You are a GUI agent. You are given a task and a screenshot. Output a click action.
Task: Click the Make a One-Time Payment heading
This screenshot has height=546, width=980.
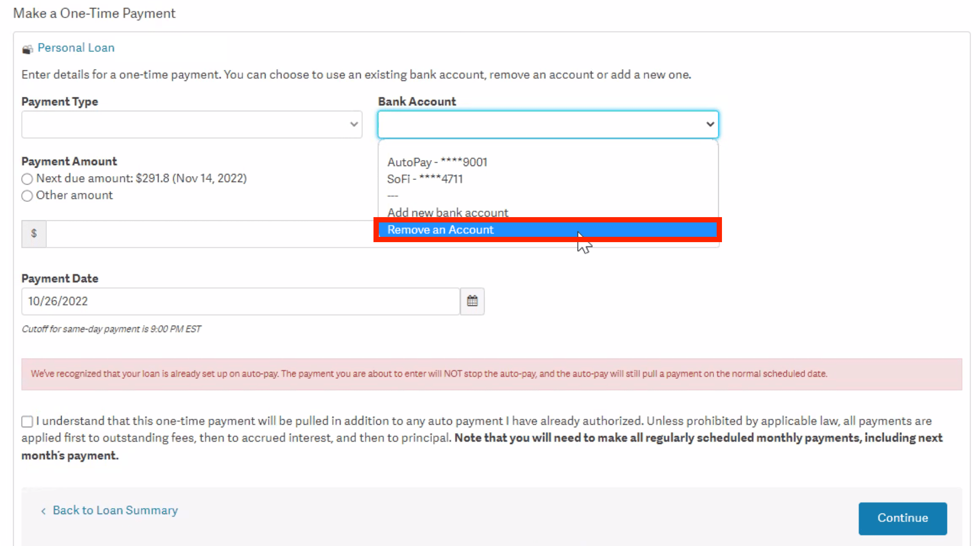click(x=94, y=13)
